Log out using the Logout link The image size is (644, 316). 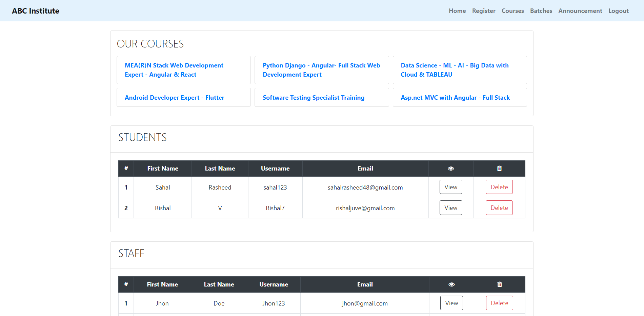pos(618,11)
